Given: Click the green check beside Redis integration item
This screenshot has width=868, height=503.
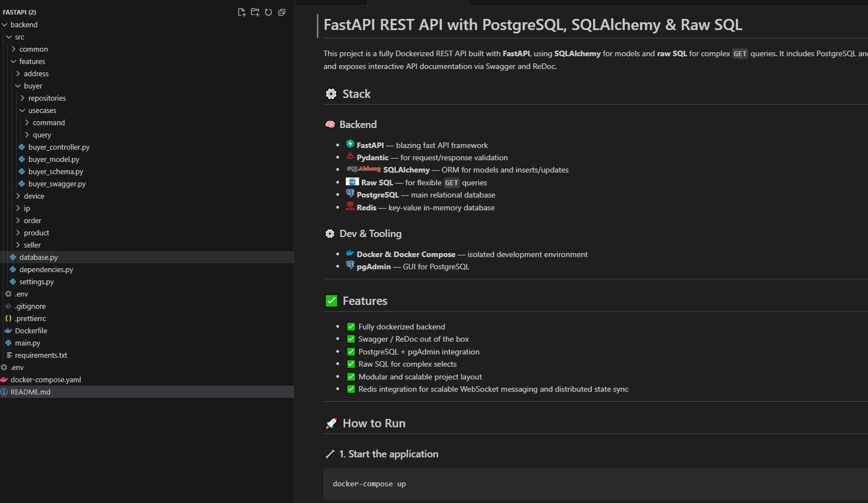Looking at the screenshot, I should click(351, 389).
